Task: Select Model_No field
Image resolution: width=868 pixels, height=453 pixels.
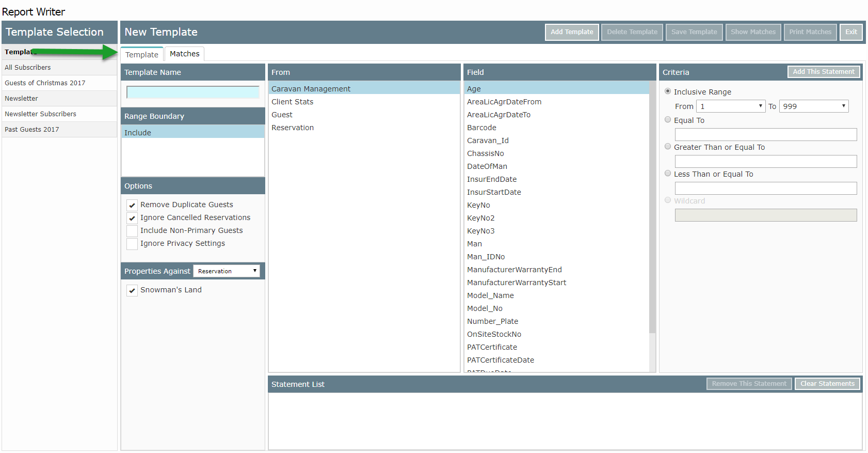Action: (x=556, y=308)
